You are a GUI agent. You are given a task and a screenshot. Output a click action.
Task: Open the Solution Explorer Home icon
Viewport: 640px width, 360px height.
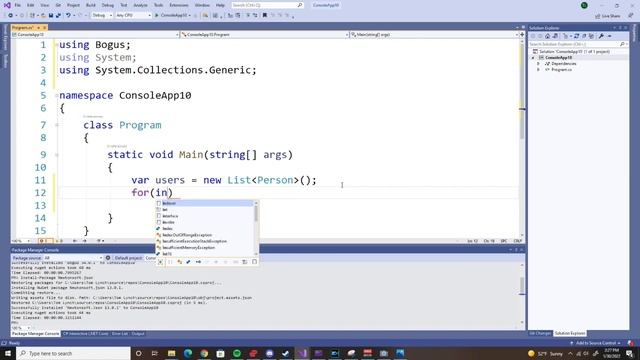click(x=548, y=36)
